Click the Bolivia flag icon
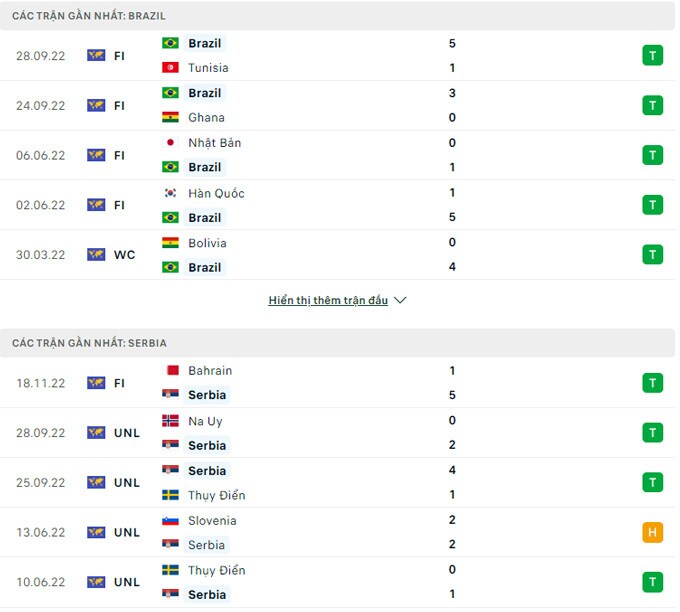680x612 pixels. pos(170,243)
